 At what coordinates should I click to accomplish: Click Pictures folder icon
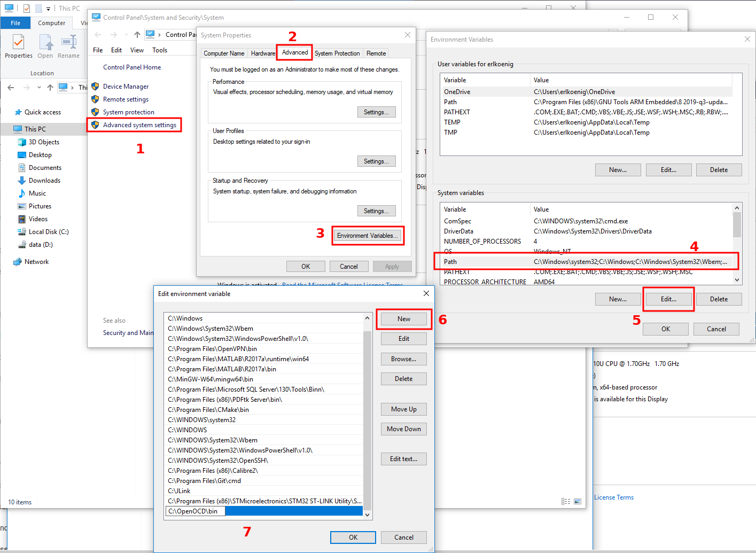coord(22,206)
